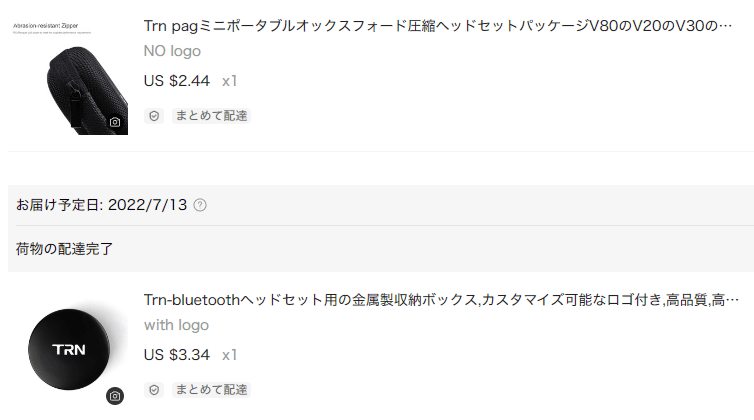Open the Trn pag Oxford headset package title
This screenshot has height=420, width=754.
(x=440, y=26)
